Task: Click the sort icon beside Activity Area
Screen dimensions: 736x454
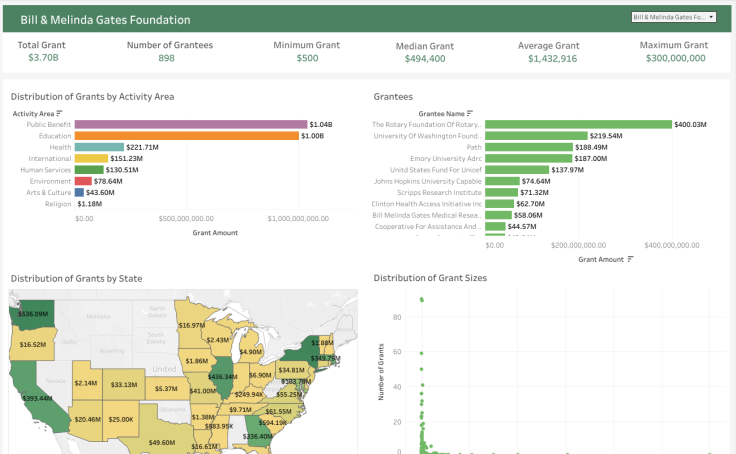Action: (x=59, y=113)
